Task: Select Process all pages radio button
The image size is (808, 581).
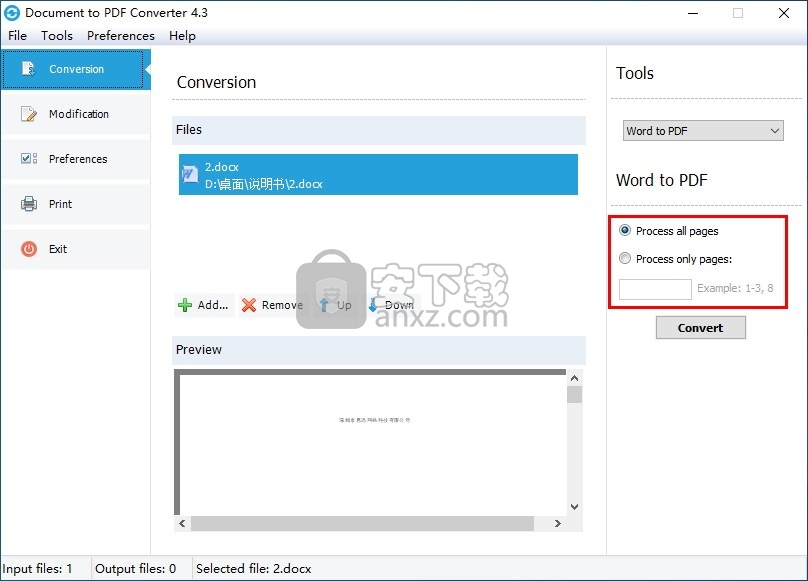Action: click(x=625, y=230)
